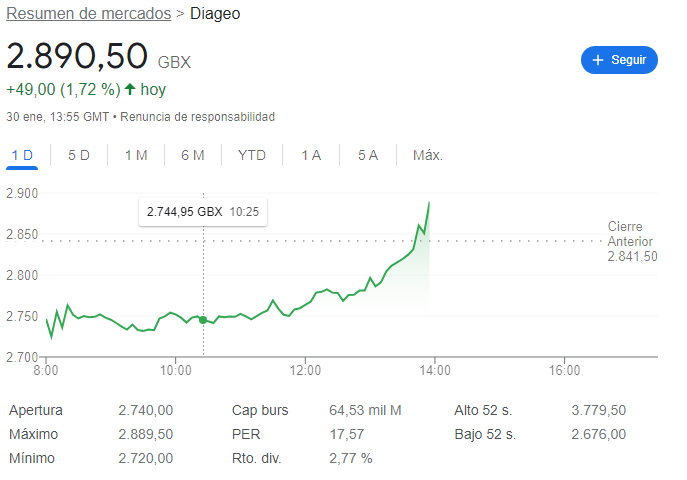Click the 2.700 price axis label
The height and width of the screenshot is (480, 687).
(x=22, y=357)
